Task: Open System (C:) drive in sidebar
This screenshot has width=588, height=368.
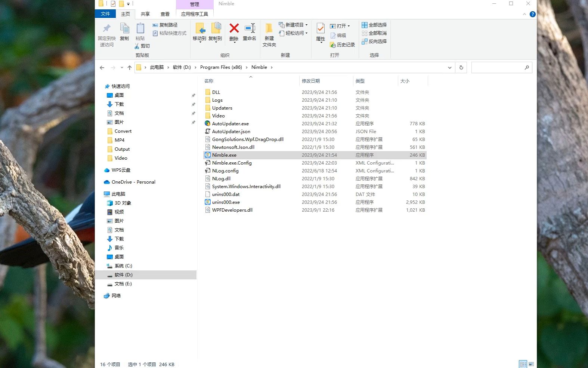Action: [x=123, y=266]
